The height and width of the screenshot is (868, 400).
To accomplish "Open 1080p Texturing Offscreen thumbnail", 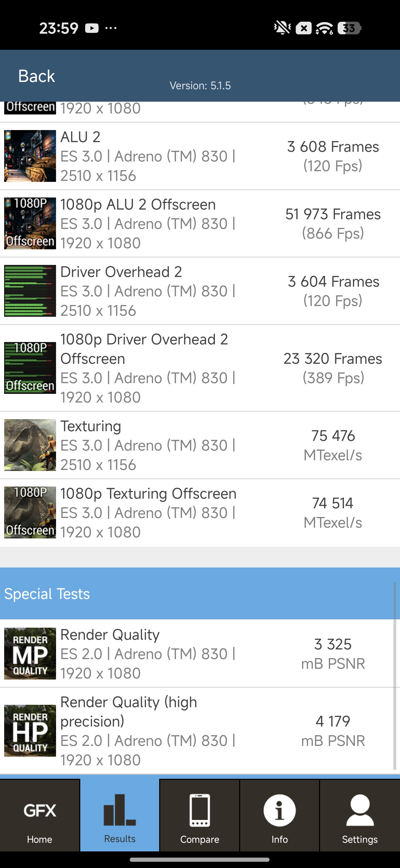I will pyautogui.click(x=30, y=513).
